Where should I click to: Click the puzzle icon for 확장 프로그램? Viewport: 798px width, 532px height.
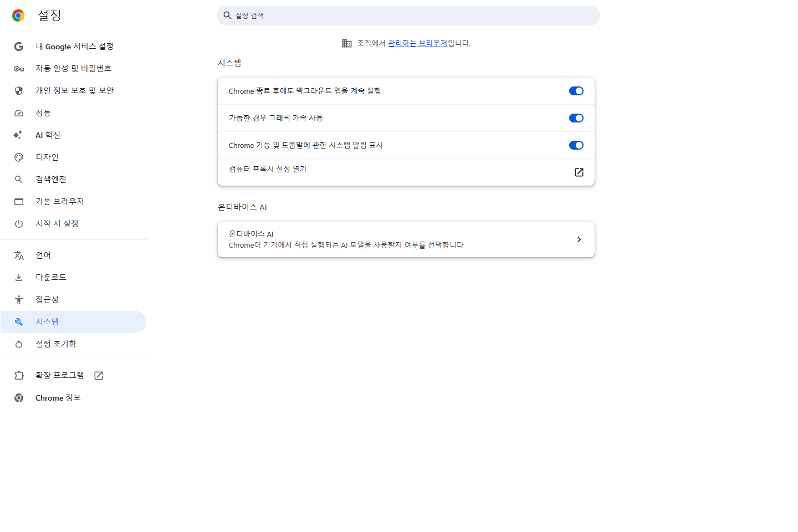19,376
